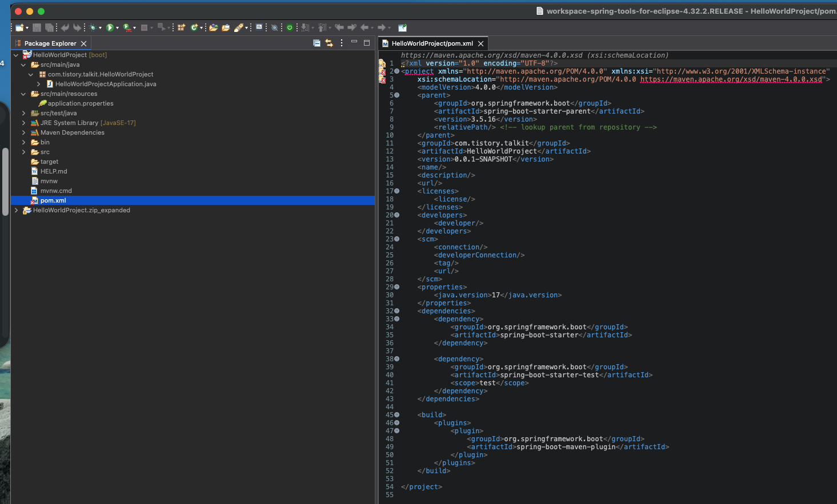The image size is (837, 504).
Task: Select the HelloWorldProject/pom.xml editor tab
Action: (x=432, y=43)
